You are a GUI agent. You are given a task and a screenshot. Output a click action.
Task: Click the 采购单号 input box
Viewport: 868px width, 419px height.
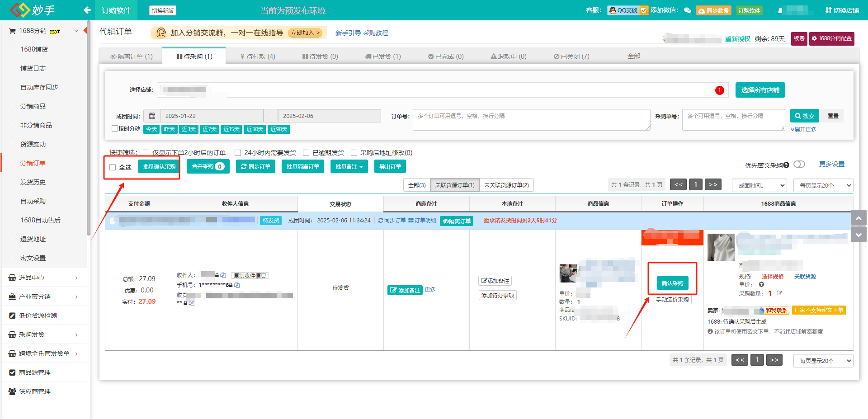pyautogui.click(x=733, y=120)
